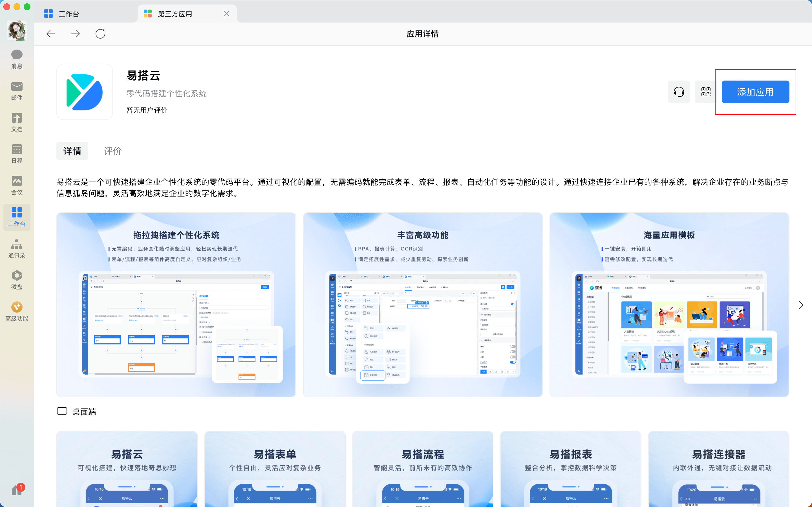The width and height of the screenshot is (812, 507).
Task: Switch to the 工作台 window tab
Action: pos(69,14)
